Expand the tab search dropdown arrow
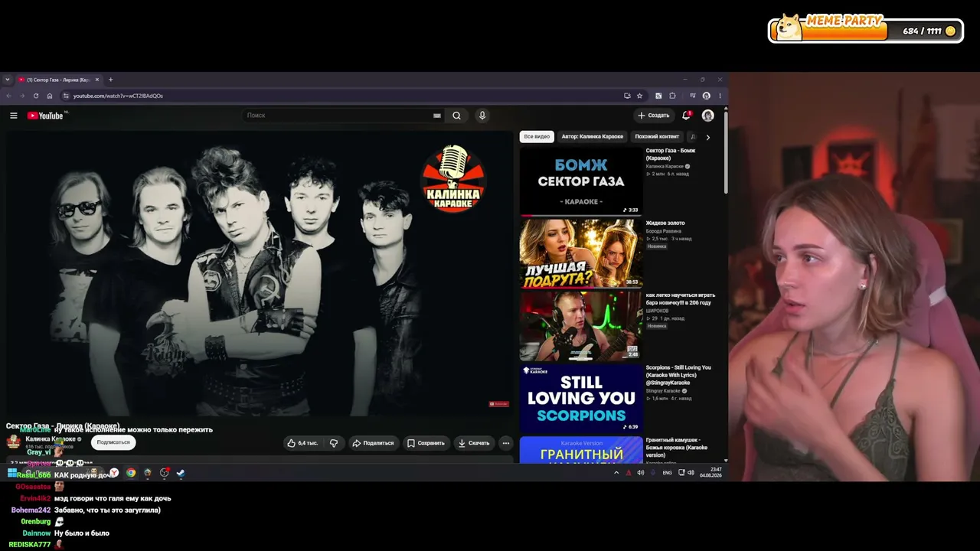980x551 pixels. [8, 80]
